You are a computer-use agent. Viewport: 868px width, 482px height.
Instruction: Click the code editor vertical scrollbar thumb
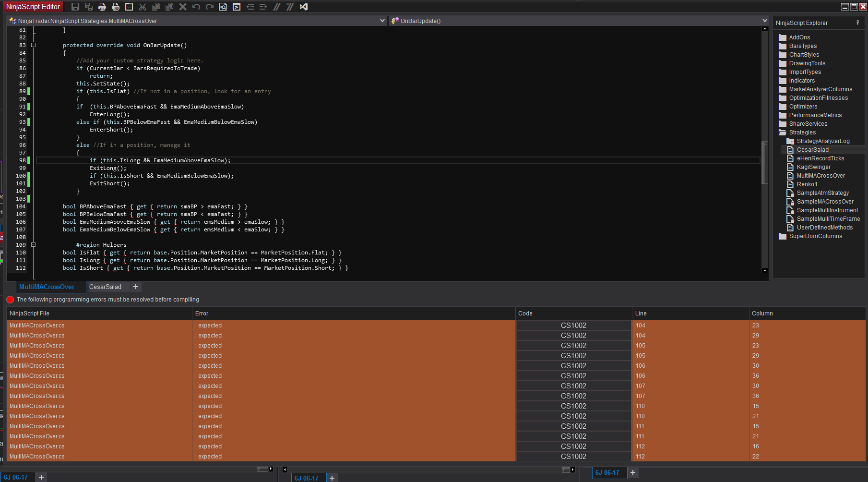(x=764, y=163)
